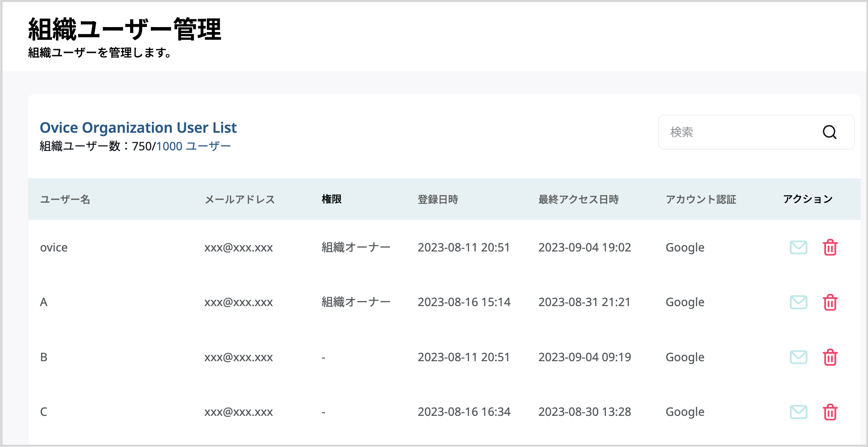Remove user B with the trash icon
868x447 pixels.
[830, 357]
